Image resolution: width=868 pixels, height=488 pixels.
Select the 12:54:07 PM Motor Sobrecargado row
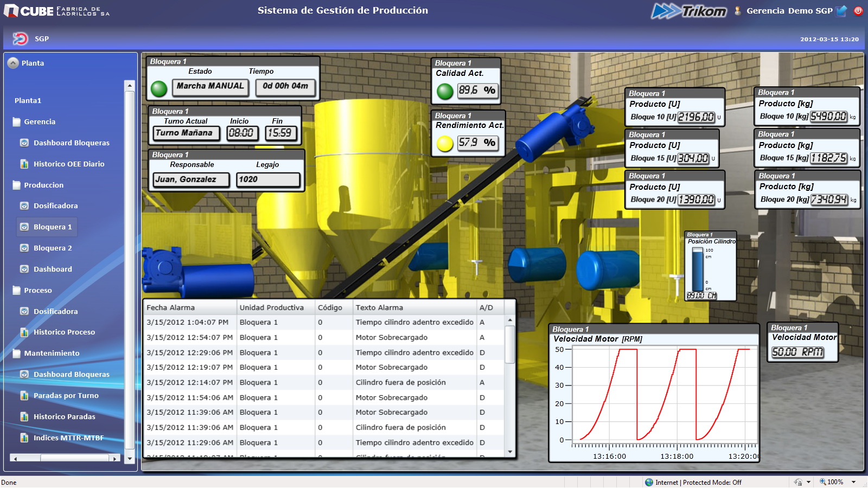pyautogui.click(x=324, y=337)
